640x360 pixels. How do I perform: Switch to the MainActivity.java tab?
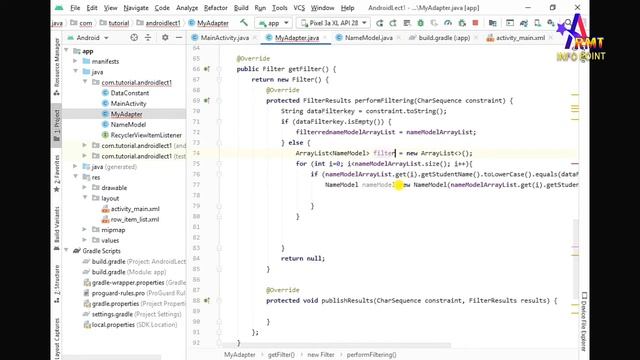click(x=224, y=38)
